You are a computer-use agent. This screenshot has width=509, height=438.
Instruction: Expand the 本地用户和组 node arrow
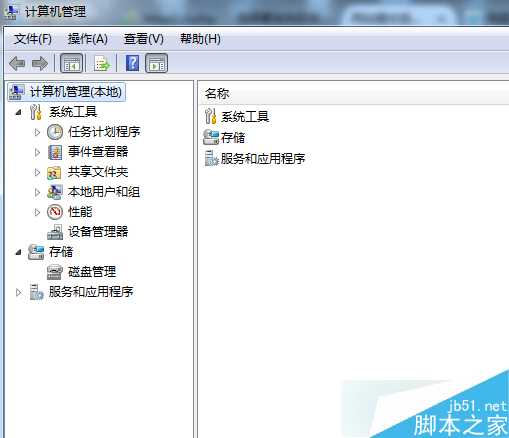37,192
